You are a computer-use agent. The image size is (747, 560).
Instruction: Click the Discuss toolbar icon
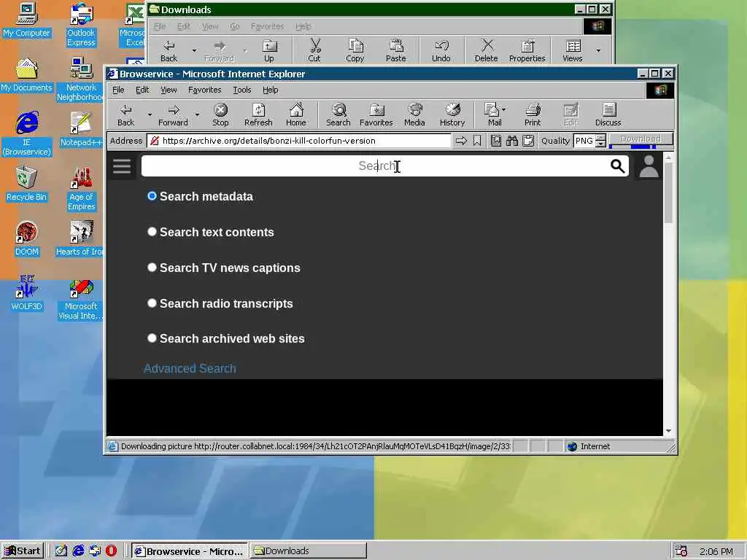[608, 114]
